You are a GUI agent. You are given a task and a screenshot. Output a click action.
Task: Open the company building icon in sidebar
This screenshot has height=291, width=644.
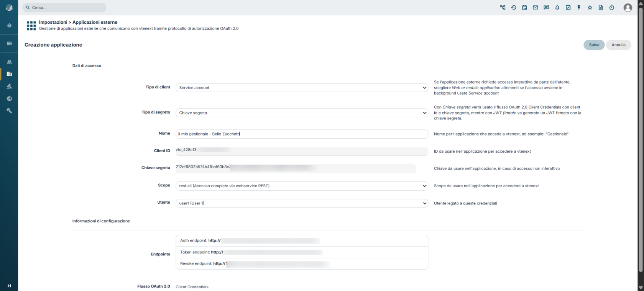(9, 74)
